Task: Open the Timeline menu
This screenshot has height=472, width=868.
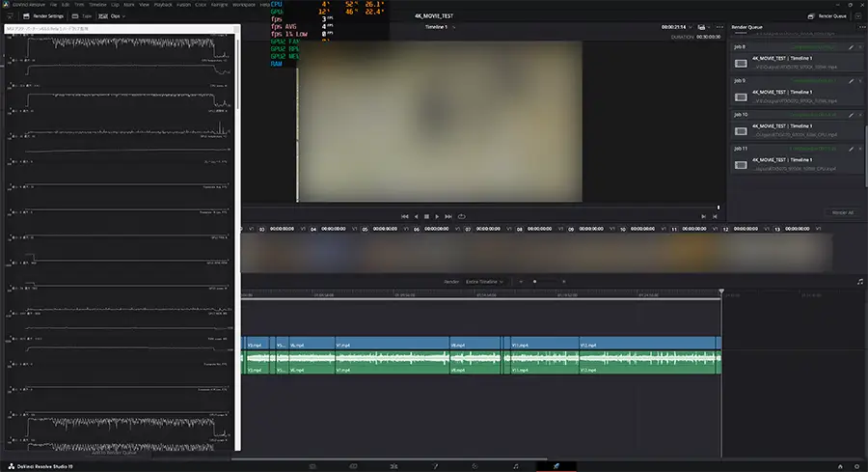Action: point(97,5)
